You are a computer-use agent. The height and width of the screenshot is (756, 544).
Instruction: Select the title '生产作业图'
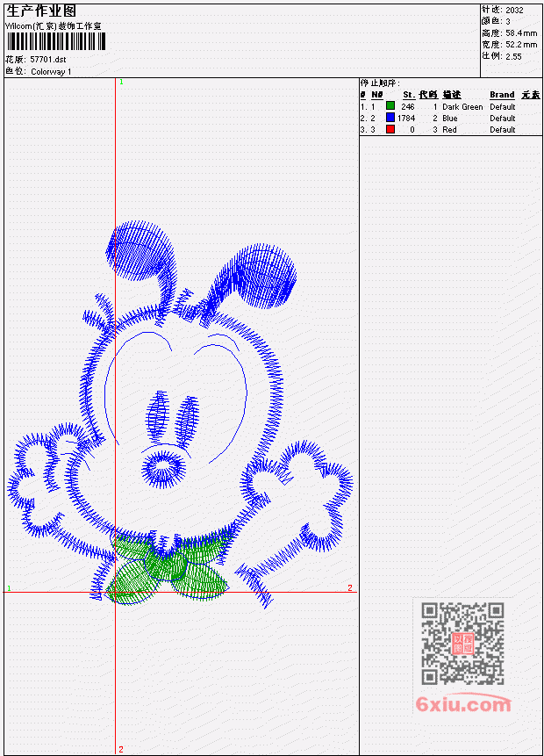(x=41, y=11)
